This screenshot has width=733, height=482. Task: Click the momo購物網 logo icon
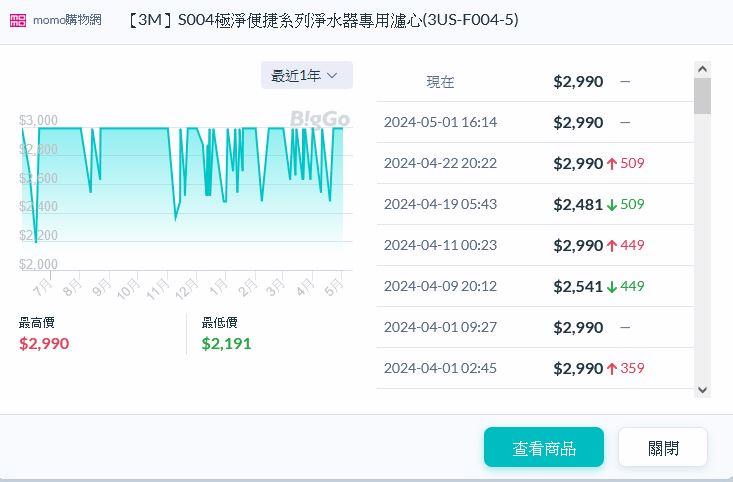click(x=18, y=20)
